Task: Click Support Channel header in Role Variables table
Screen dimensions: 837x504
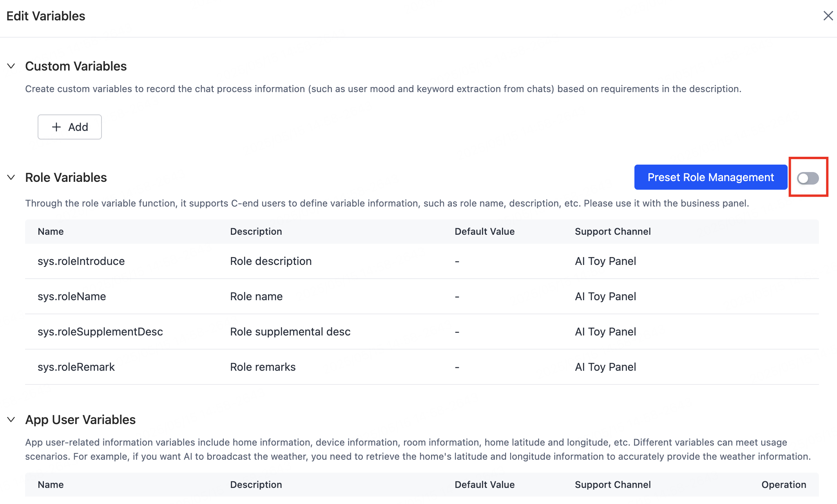Action: (612, 232)
